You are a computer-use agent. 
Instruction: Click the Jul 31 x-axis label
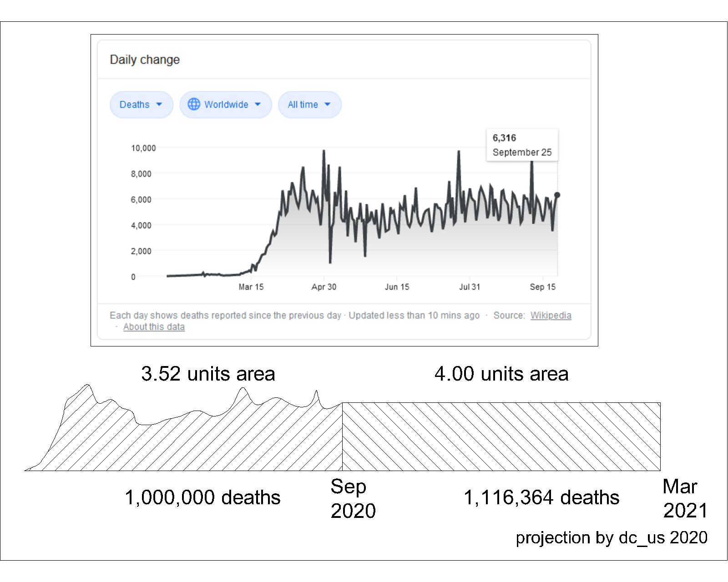[470, 287]
